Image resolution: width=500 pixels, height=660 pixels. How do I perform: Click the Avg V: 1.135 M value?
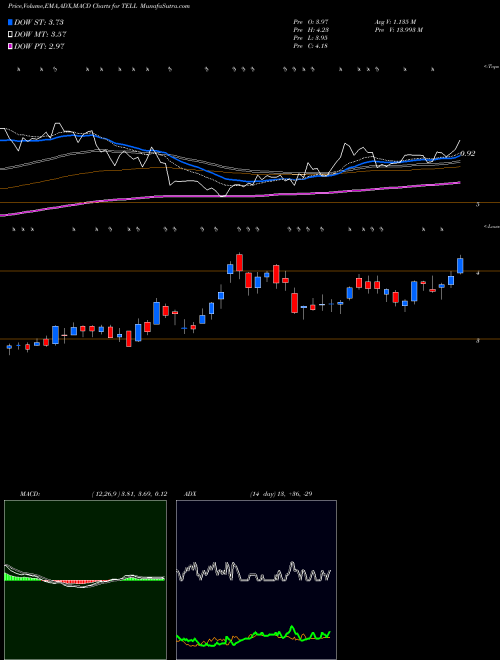[x=395, y=22]
